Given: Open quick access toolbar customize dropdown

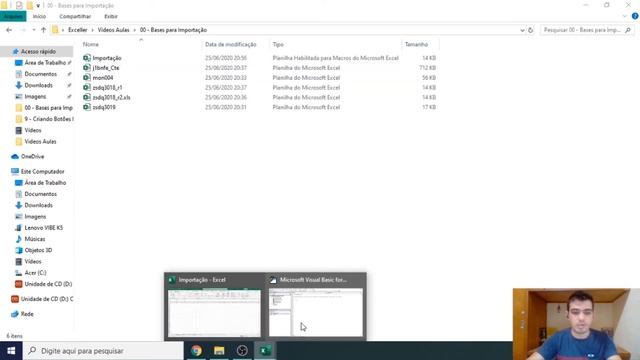Looking at the screenshot, I should (38, 6).
